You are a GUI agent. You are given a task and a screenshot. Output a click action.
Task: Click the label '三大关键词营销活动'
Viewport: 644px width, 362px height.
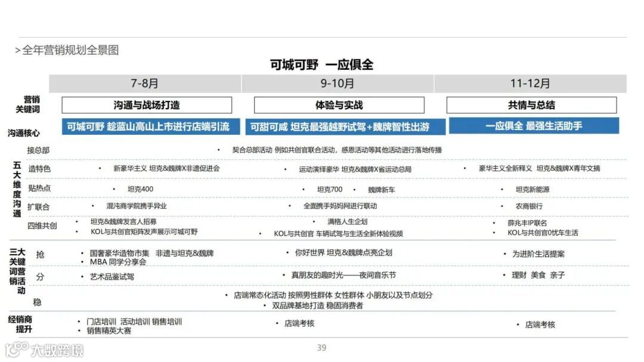[17, 271]
